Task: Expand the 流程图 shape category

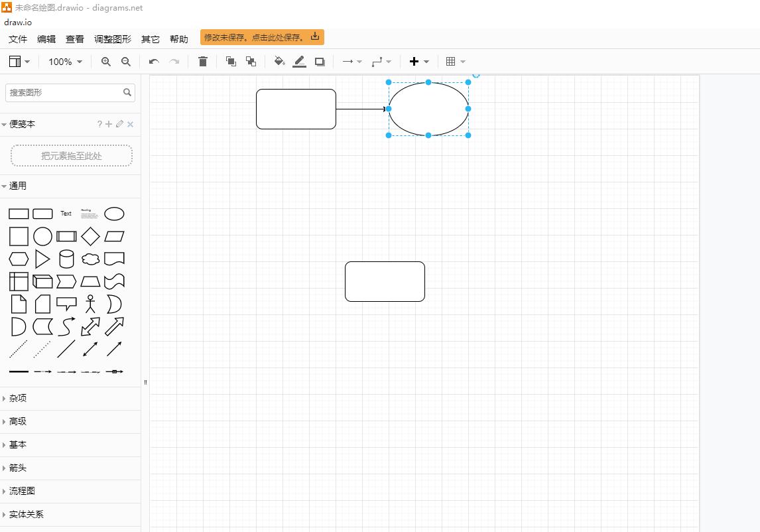Action: click(22, 492)
